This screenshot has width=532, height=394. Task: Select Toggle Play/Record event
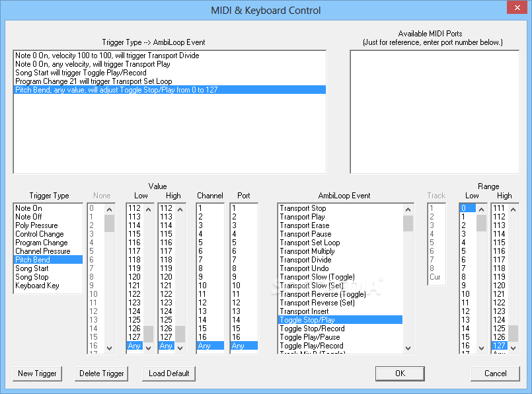click(x=340, y=346)
